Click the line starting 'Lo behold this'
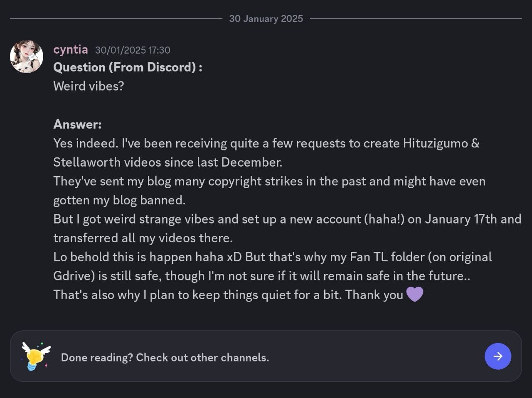Image resolution: width=532 pixels, height=398 pixels. [272, 257]
